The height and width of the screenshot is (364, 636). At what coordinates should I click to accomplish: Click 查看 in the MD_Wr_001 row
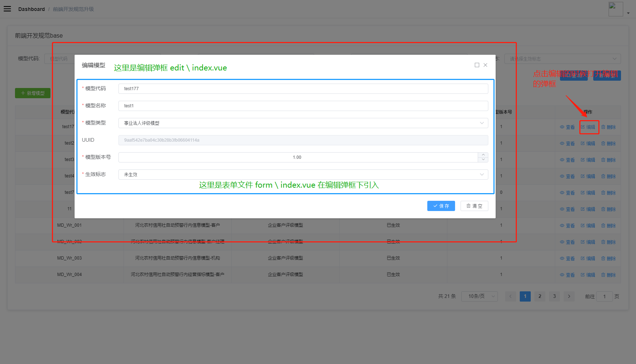(567, 226)
